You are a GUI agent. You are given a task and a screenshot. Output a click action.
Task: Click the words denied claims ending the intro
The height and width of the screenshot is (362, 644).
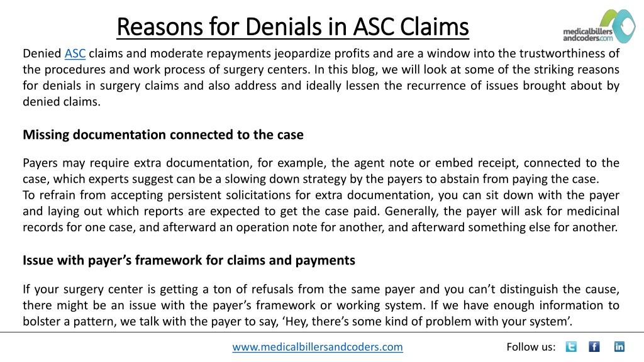point(62,101)
